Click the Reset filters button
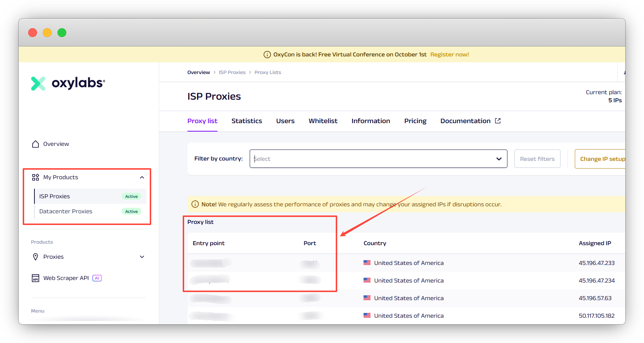The image size is (644, 343). [x=537, y=159]
